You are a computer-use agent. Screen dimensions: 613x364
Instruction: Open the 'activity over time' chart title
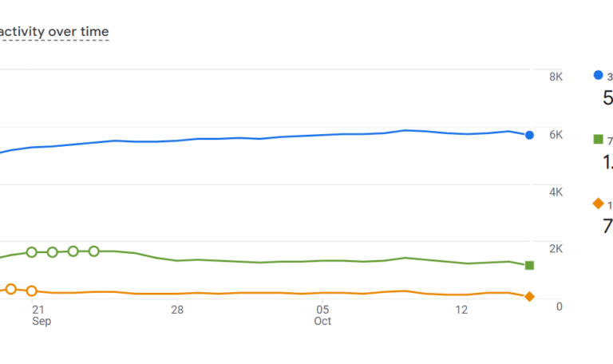54,32
